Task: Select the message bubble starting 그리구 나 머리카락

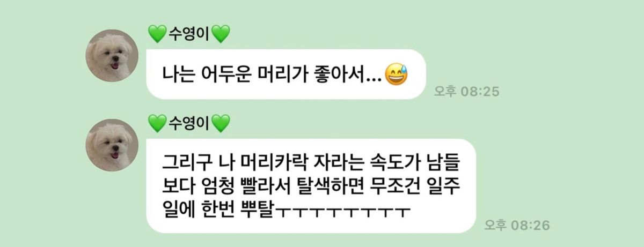Action: point(311,186)
